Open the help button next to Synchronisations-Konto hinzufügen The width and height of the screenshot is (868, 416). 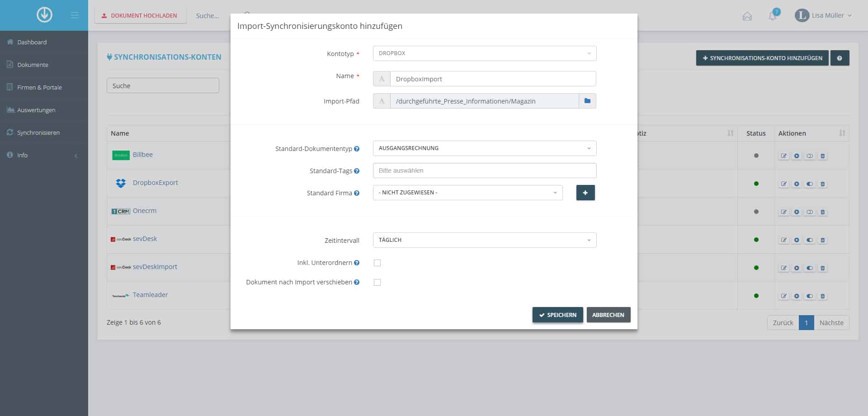[840, 58]
